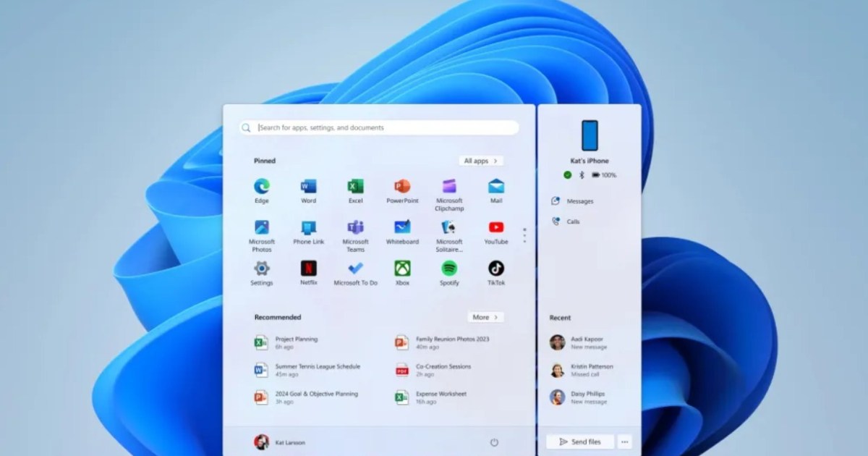Open the Kat Larsson user account
The height and width of the screenshot is (456, 868).
pyautogui.click(x=279, y=442)
